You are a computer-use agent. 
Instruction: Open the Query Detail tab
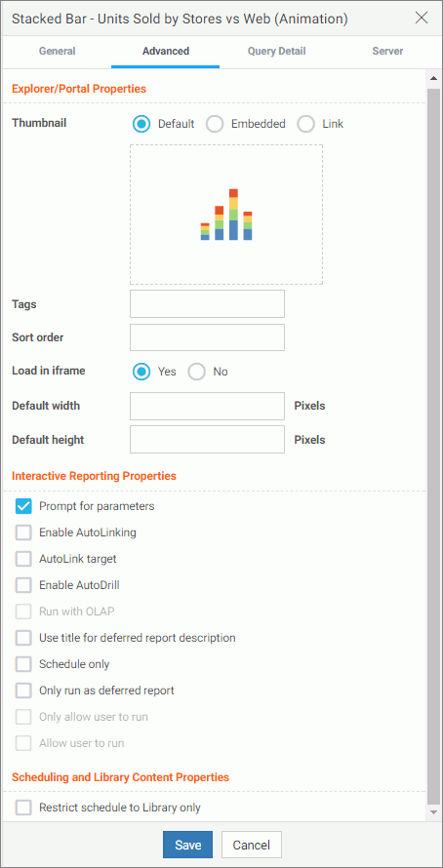pyautogui.click(x=276, y=52)
